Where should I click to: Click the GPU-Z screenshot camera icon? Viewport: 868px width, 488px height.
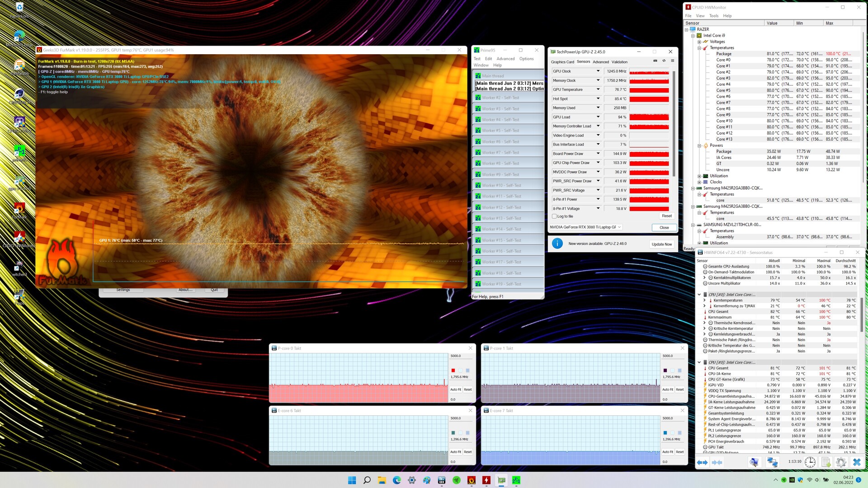pyautogui.click(x=655, y=61)
